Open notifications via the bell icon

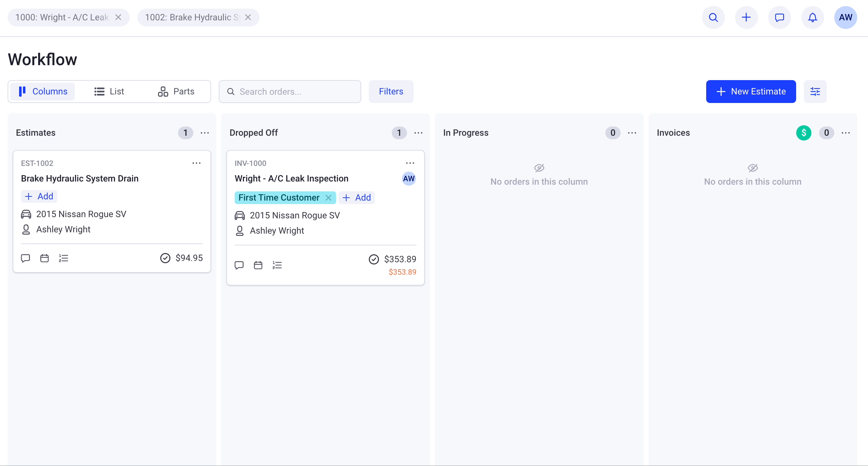click(812, 17)
